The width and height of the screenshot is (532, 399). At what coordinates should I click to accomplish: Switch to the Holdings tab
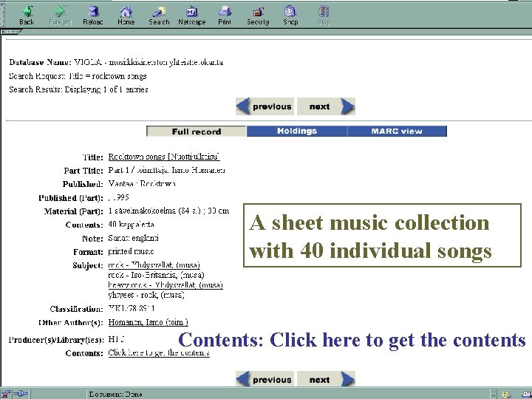[x=297, y=131]
